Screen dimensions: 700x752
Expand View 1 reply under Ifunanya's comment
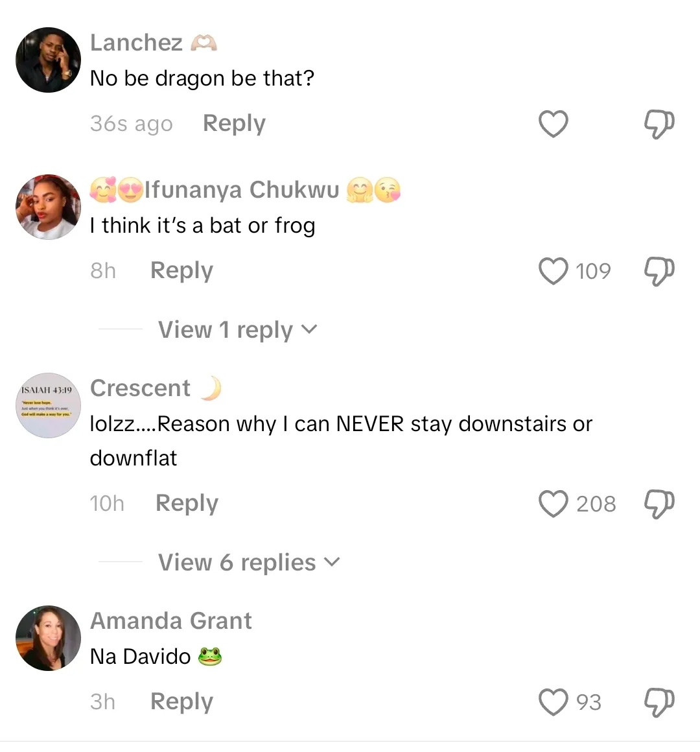(237, 330)
